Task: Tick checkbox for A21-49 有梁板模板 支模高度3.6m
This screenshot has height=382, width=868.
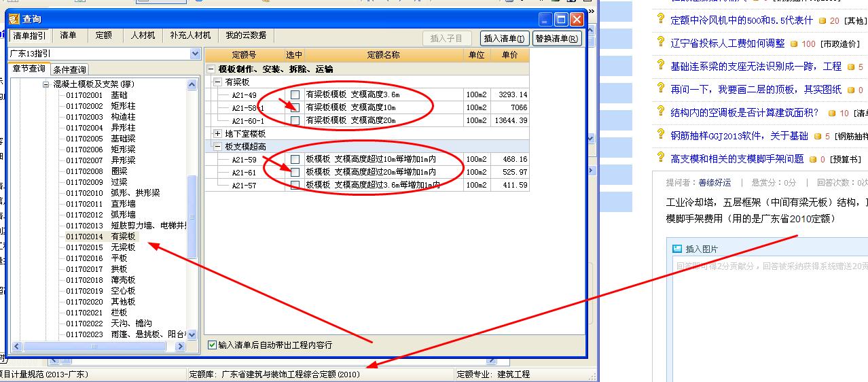Action: tap(295, 94)
